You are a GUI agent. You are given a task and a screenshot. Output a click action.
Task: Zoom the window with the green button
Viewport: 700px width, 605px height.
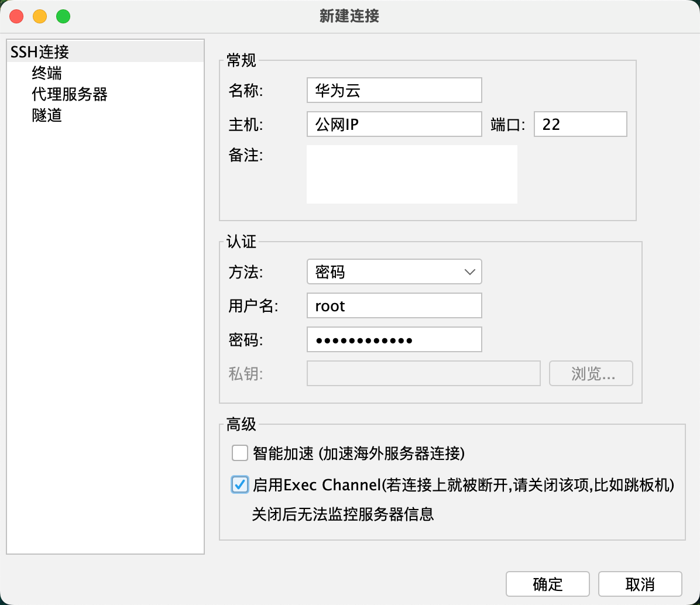click(63, 16)
